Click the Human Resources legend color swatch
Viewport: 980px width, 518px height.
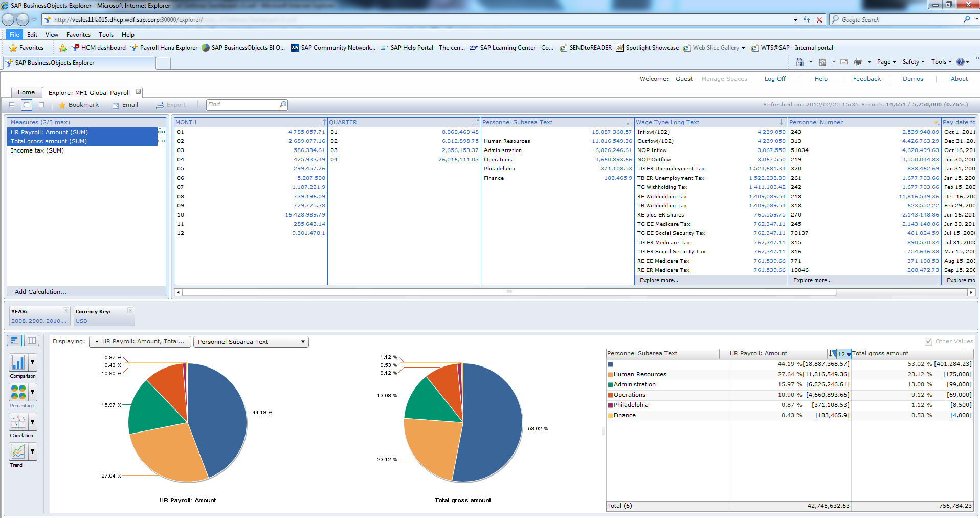pos(610,375)
